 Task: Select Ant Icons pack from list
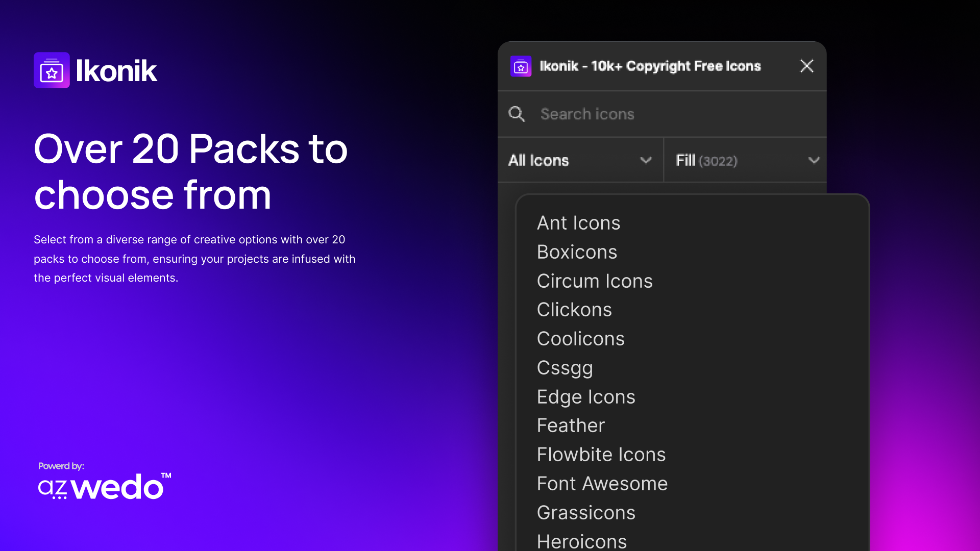pos(578,223)
